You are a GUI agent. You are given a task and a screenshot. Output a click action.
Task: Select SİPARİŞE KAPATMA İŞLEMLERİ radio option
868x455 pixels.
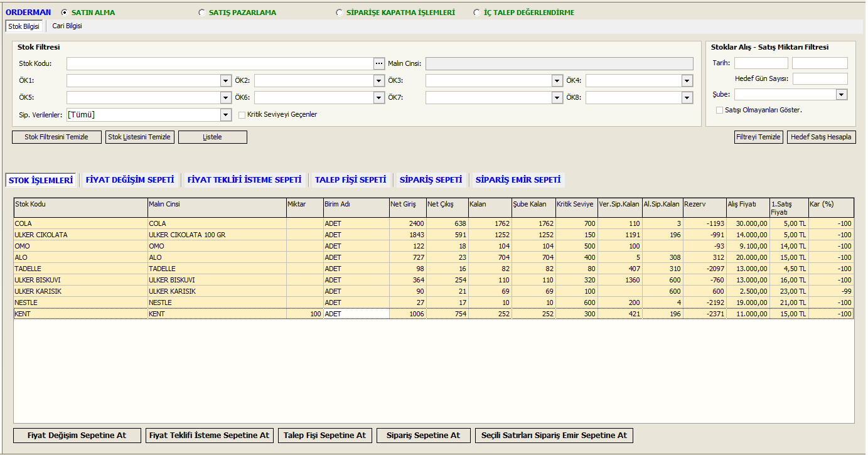(339, 12)
